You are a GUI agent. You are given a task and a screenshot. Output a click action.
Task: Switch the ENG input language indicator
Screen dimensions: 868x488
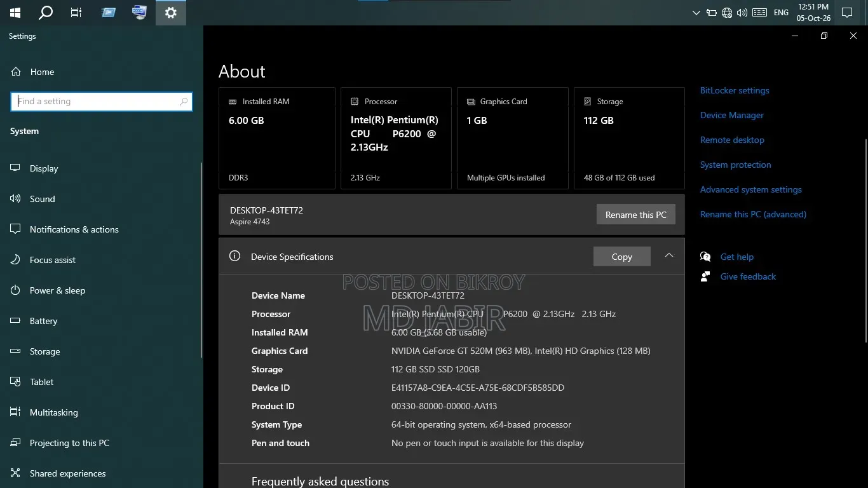[781, 13]
